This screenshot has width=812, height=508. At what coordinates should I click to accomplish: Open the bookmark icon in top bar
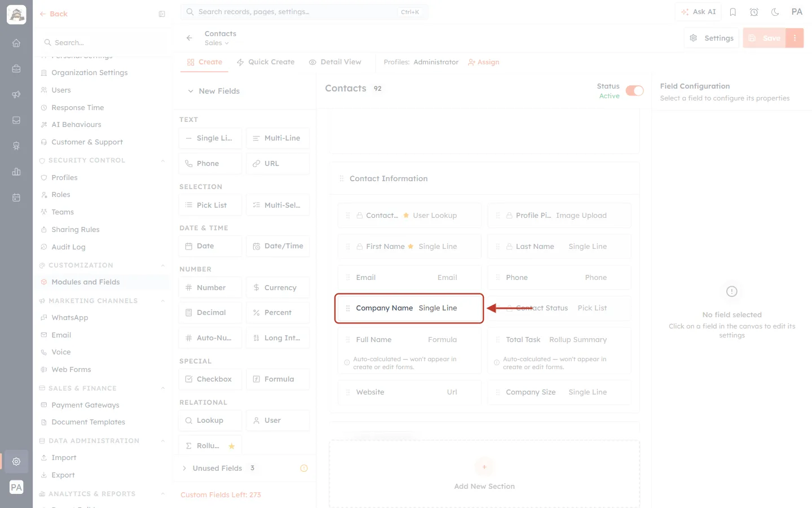[733, 12]
